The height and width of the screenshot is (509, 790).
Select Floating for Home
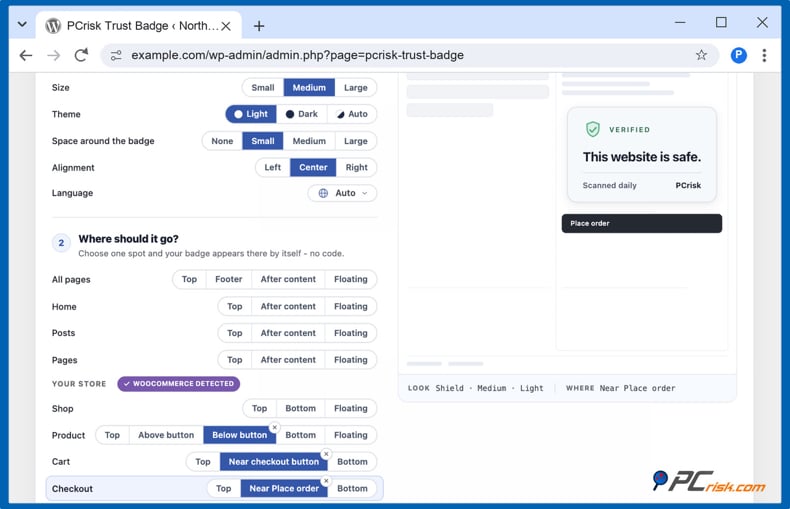pyautogui.click(x=351, y=306)
